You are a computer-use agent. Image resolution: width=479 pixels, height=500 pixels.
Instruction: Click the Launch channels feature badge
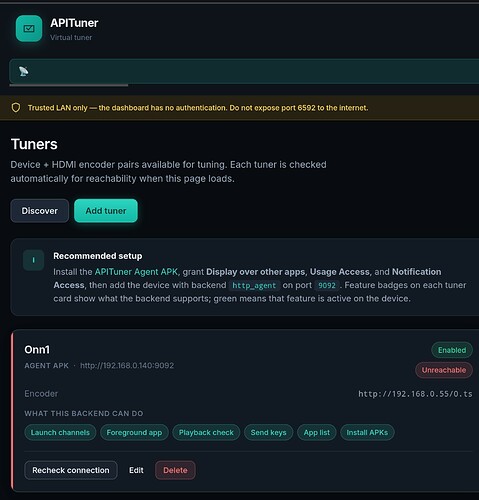coord(60,432)
